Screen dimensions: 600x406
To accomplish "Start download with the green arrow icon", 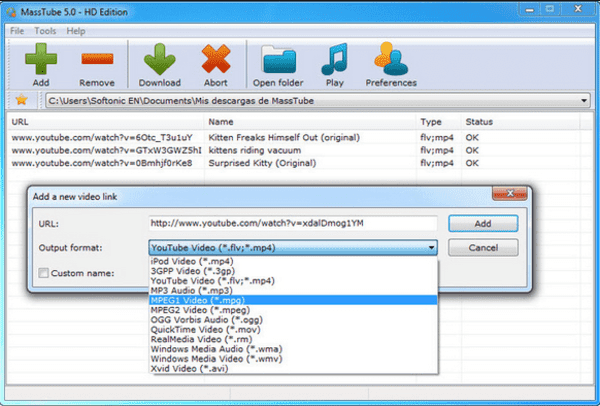I will (x=160, y=60).
